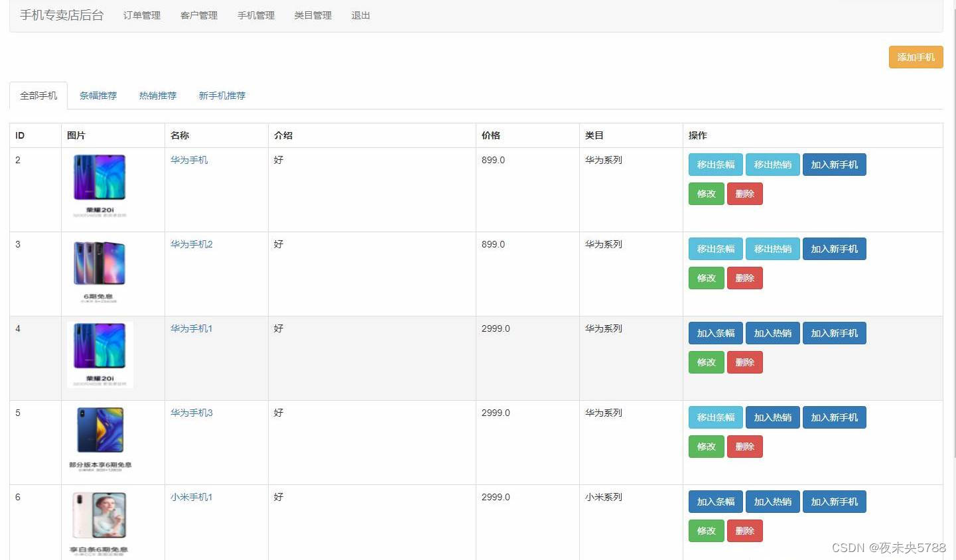Click the 华为手机2 row product thumbnail
This screenshot has width=956, height=560.
click(100, 271)
